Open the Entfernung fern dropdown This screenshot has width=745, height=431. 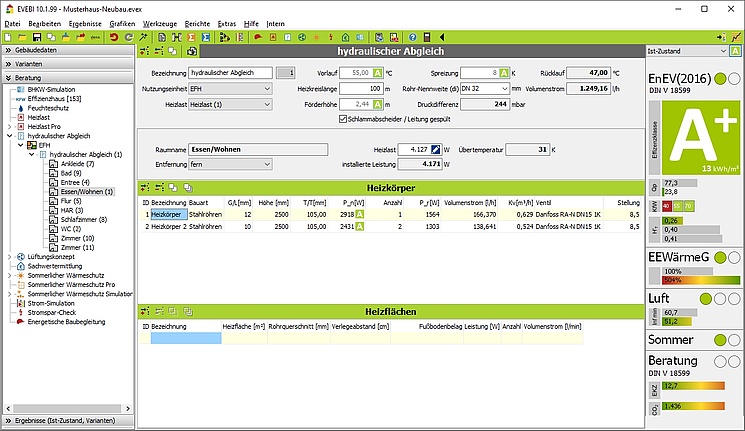[230, 164]
